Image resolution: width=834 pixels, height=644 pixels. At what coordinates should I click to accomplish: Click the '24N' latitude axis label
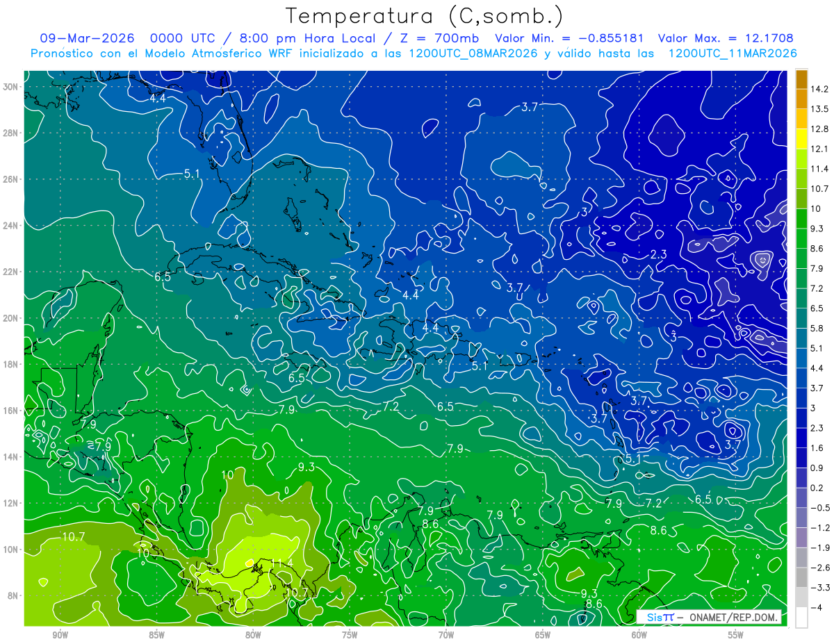point(11,226)
